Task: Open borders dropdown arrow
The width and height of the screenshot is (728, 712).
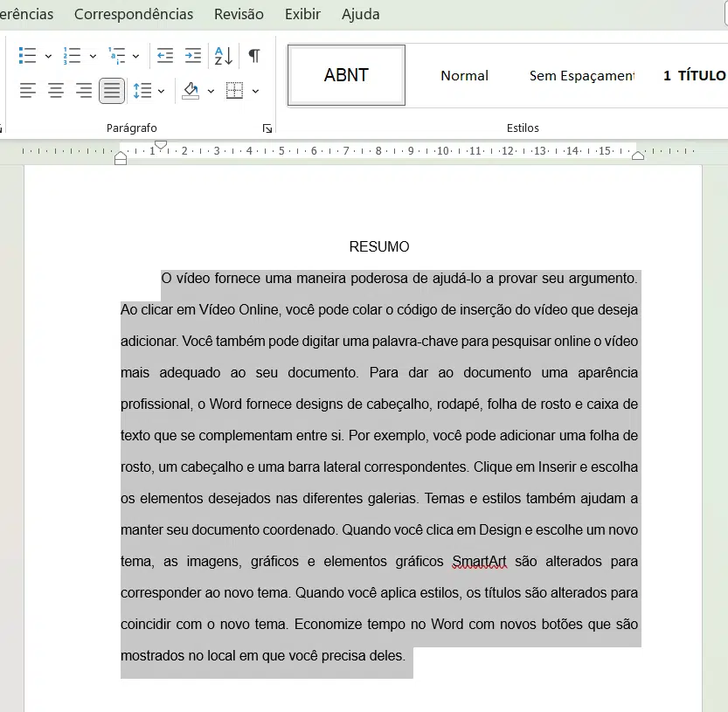Action: (255, 91)
